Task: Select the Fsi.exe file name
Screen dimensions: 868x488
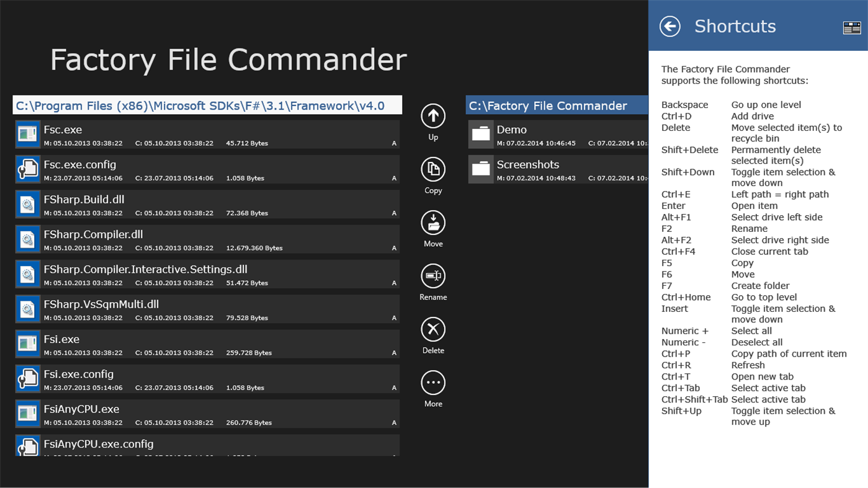Action: pos(61,339)
